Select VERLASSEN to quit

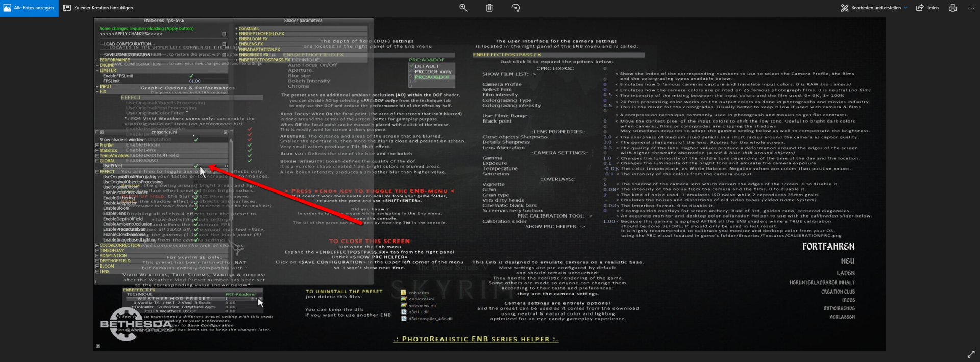pos(842,317)
